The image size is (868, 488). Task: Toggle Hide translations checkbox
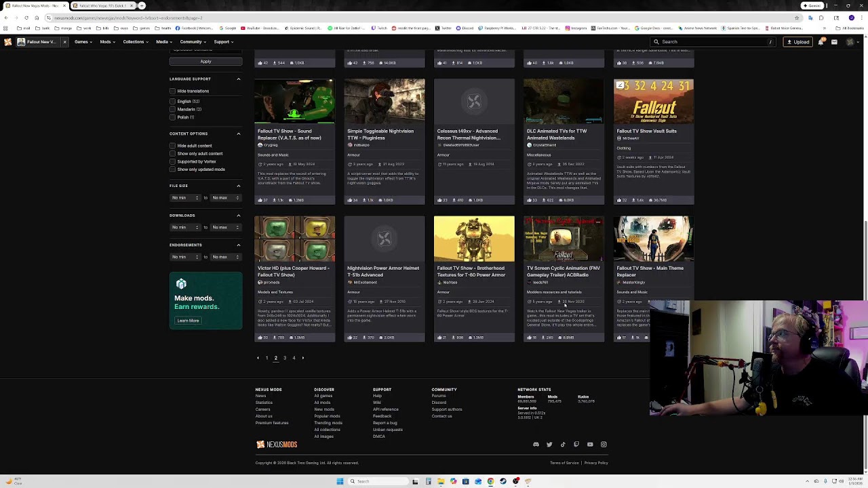click(x=173, y=91)
